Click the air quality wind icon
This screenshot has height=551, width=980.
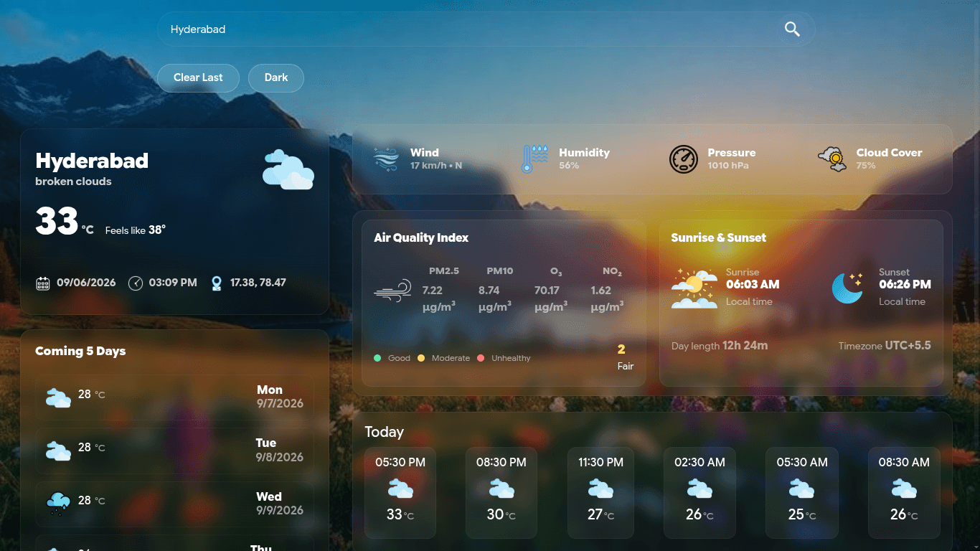(x=392, y=291)
